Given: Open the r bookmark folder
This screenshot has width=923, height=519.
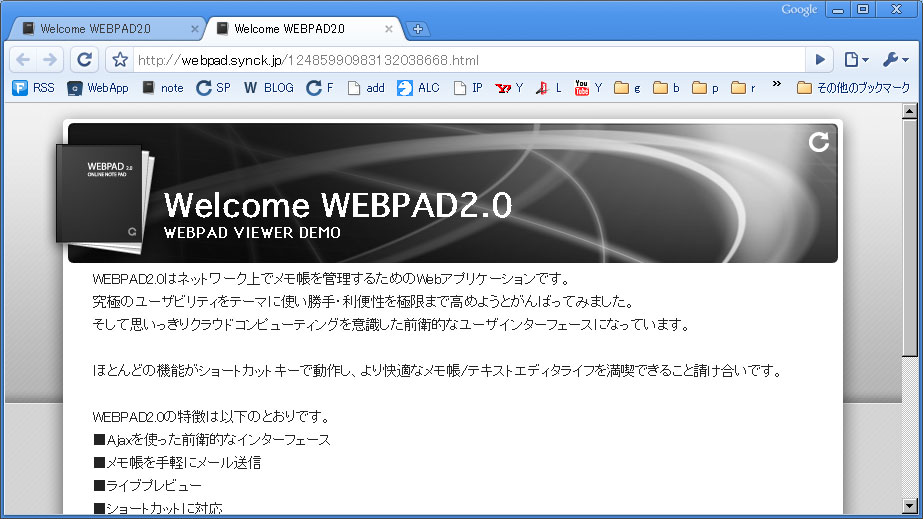Looking at the screenshot, I should tap(743, 88).
